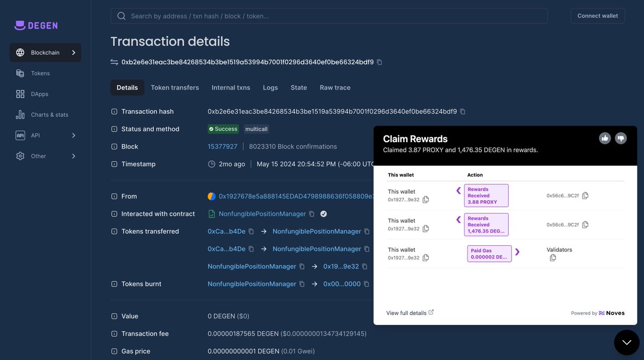Click the verified checkmark badge
The width and height of the screenshot is (644, 360).
(x=324, y=214)
